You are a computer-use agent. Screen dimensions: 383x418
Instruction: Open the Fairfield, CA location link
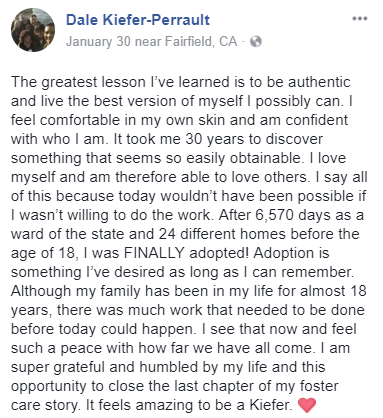201,42
